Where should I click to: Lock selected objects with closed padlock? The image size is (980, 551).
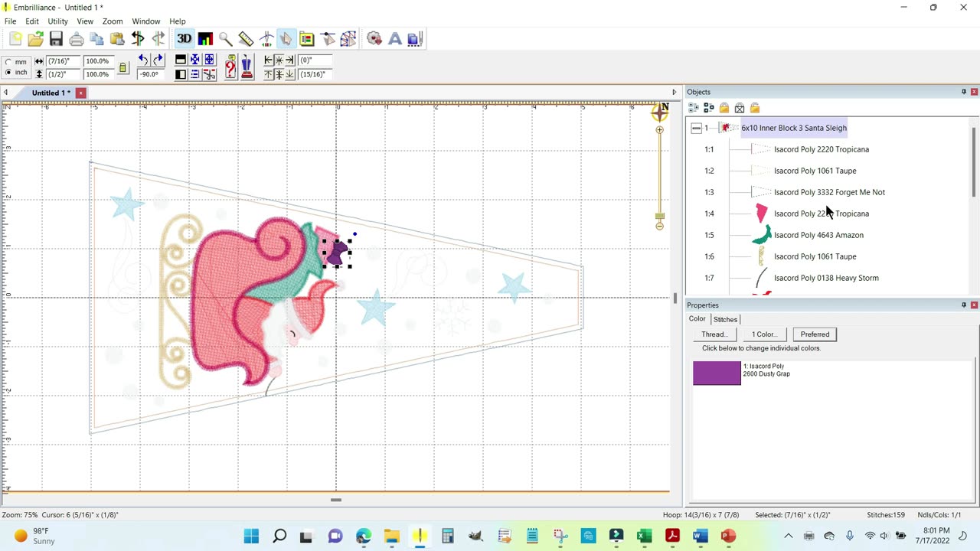[x=724, y=108]
